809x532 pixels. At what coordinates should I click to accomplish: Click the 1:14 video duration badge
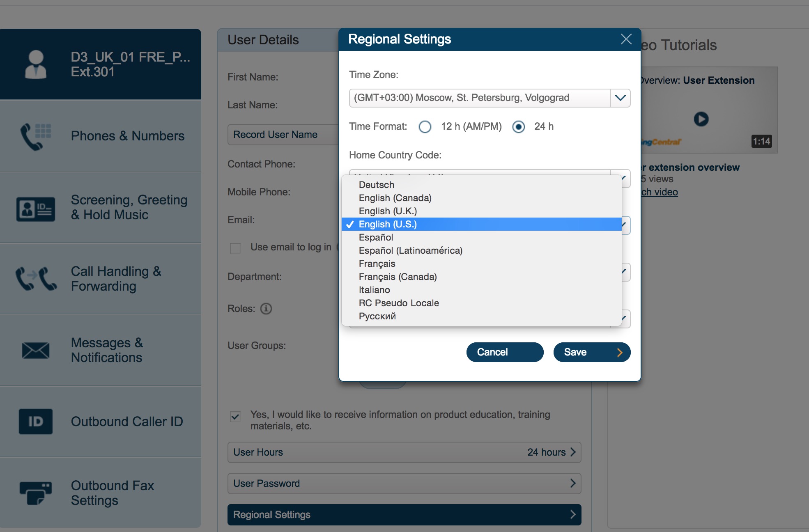click(761, 142)
